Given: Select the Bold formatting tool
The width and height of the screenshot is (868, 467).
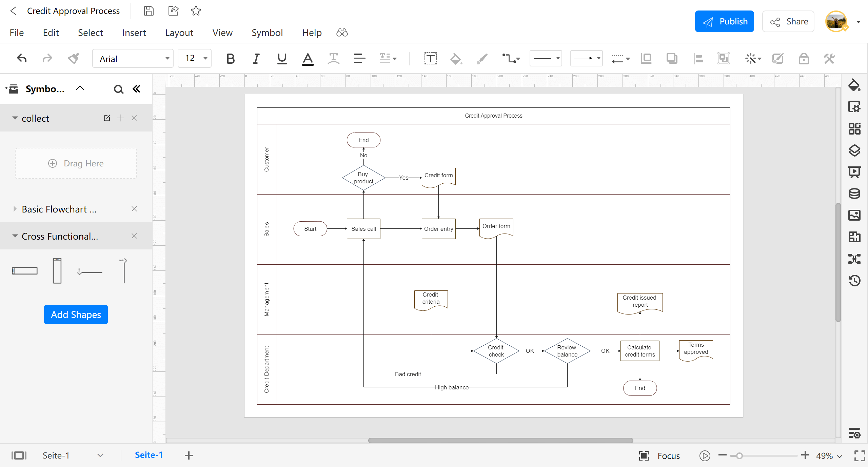Looking at the screenshot, I should click(x=230, y=58).
